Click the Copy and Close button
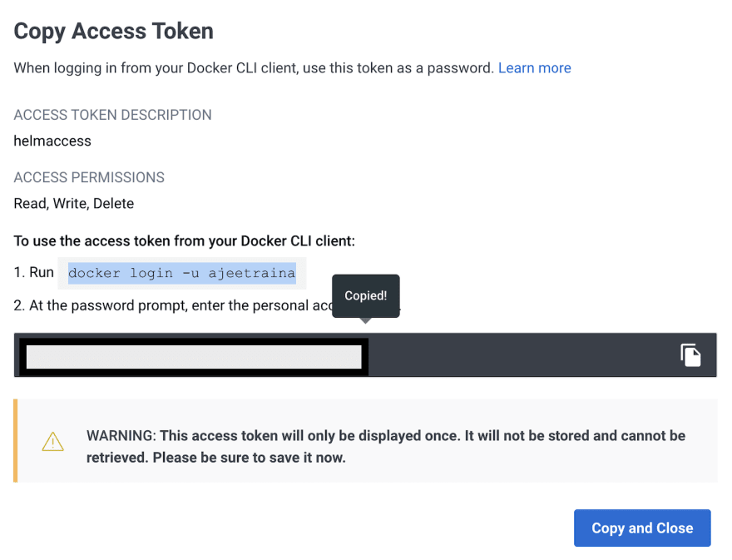 [642, 528]
